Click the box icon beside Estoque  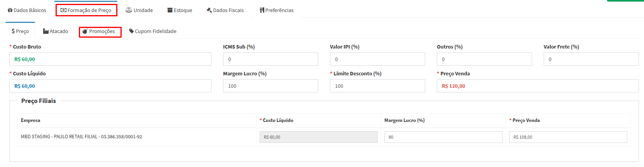170,10
